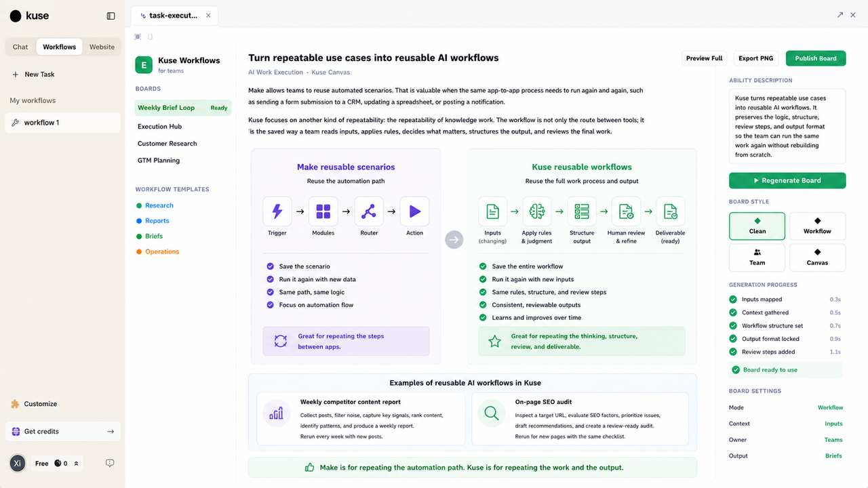Select the Inputs document icon

493,211
